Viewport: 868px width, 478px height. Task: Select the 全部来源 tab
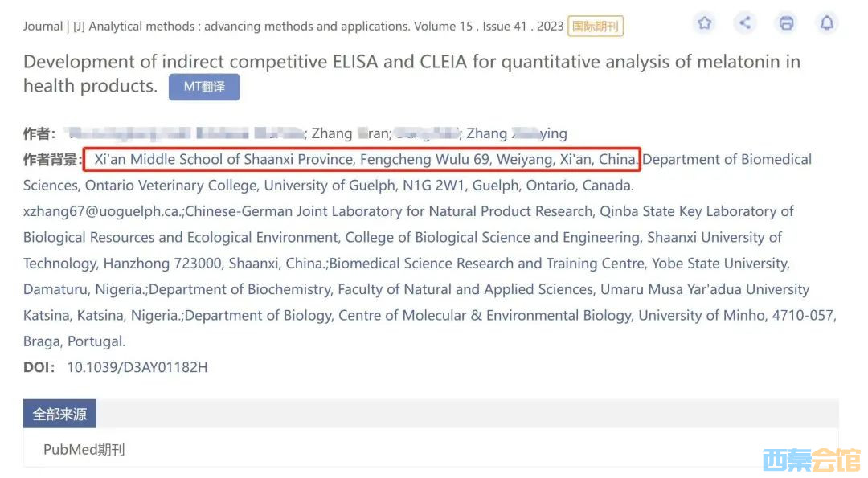pyautogui.click(x=59, y=414)
